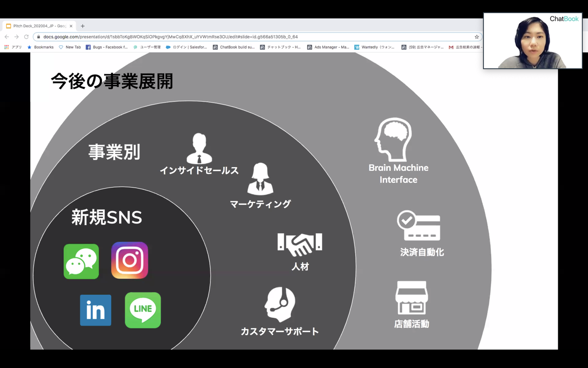
Task: Open the New Tab bookmark
Action: click(70, 47)
